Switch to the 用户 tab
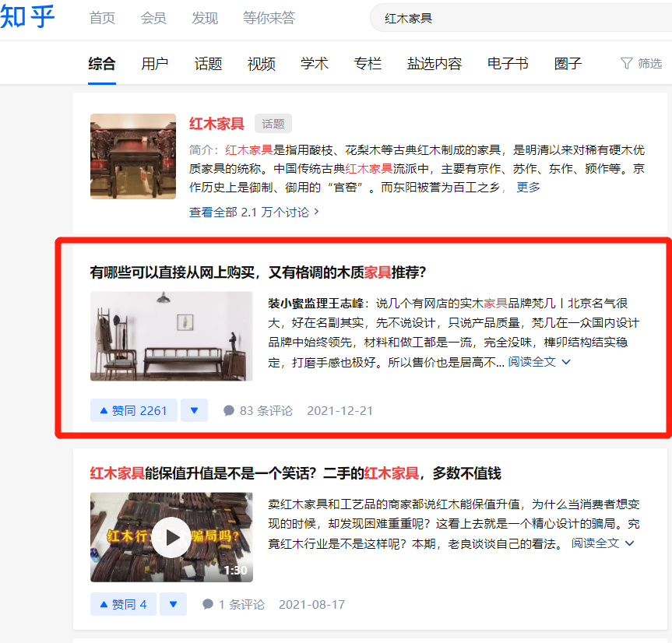672x643 pixels. click(x=155, y=64)
